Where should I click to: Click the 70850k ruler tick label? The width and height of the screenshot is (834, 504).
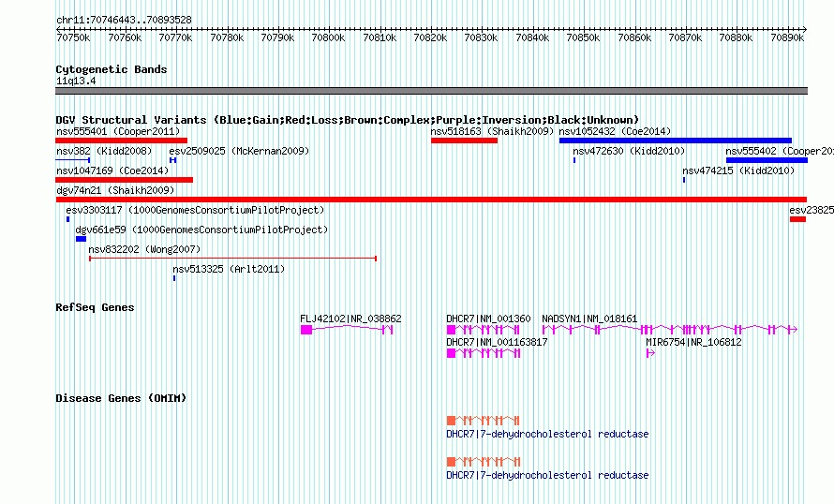pyautogui.click(x=583, y=37)
